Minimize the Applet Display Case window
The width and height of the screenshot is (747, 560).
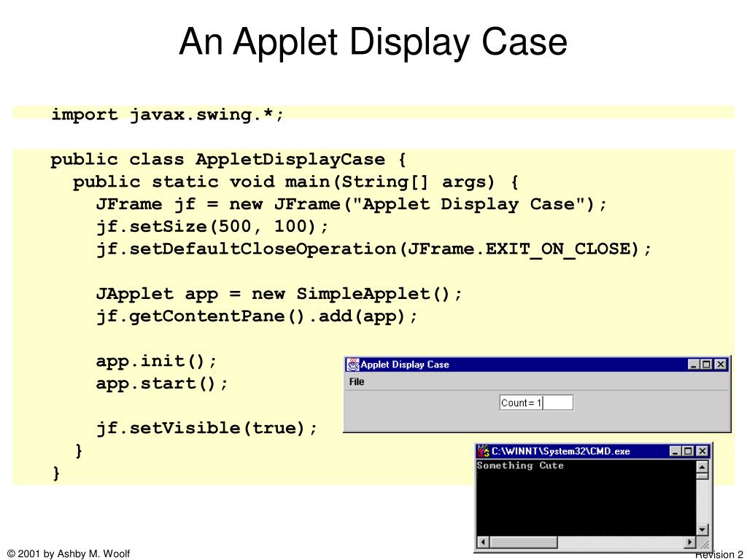(694, 365)
